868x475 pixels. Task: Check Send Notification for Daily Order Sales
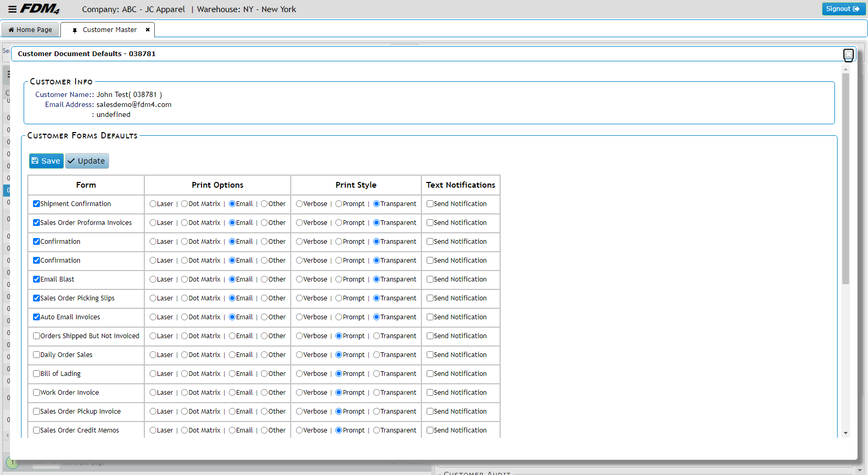pyautogui.click(x=430, y=355)
